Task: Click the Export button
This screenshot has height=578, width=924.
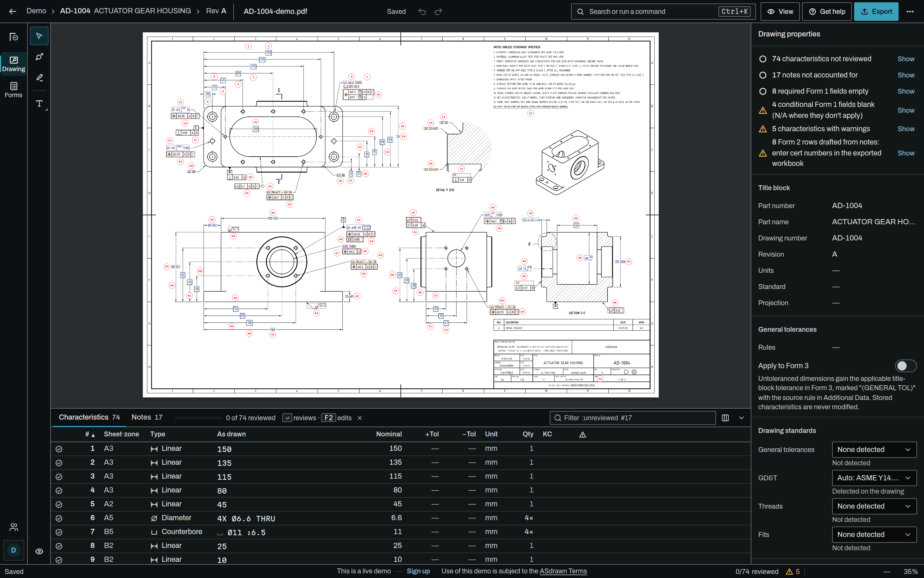Action: coord(876,12)
